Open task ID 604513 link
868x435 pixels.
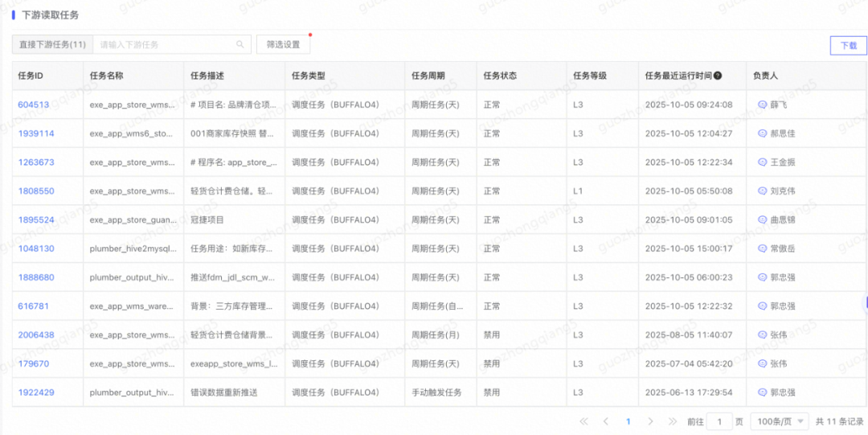(x=34, y=105)
